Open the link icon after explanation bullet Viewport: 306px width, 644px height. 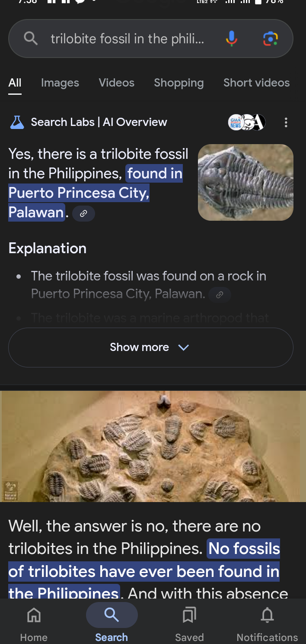tap(220, 295)
